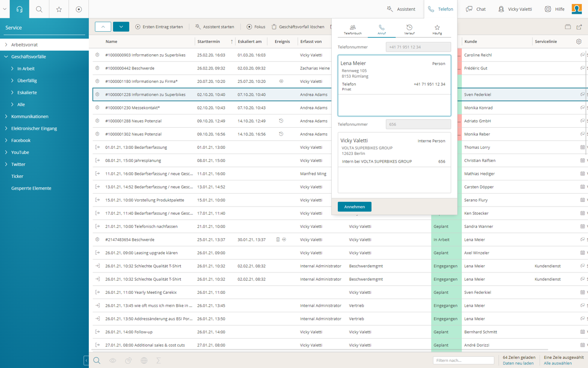Click the open-in-new-window icon at top right
588x368 pixels.
[x=579, y=27]
